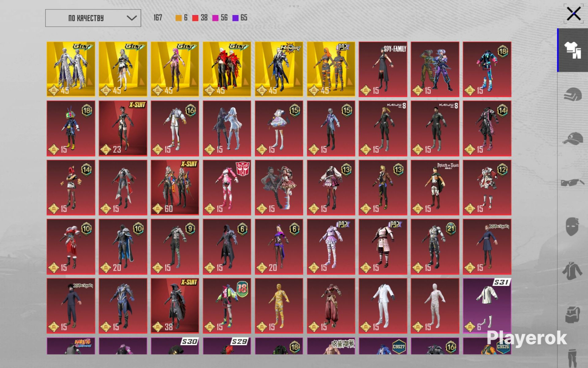
Task: Select the red-haired outfit with badge 14
Action: [x=71, y=187]
